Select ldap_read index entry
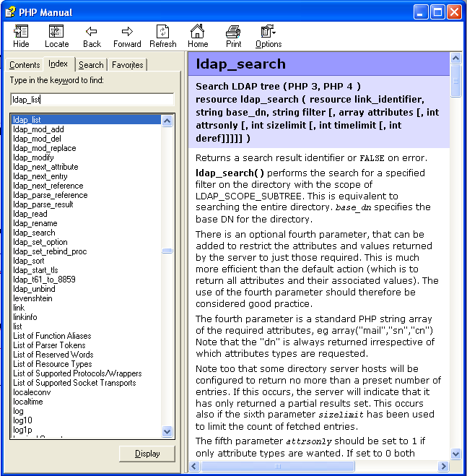The width and height of the screenshot is (467, 476). click(x=30, y=214)
